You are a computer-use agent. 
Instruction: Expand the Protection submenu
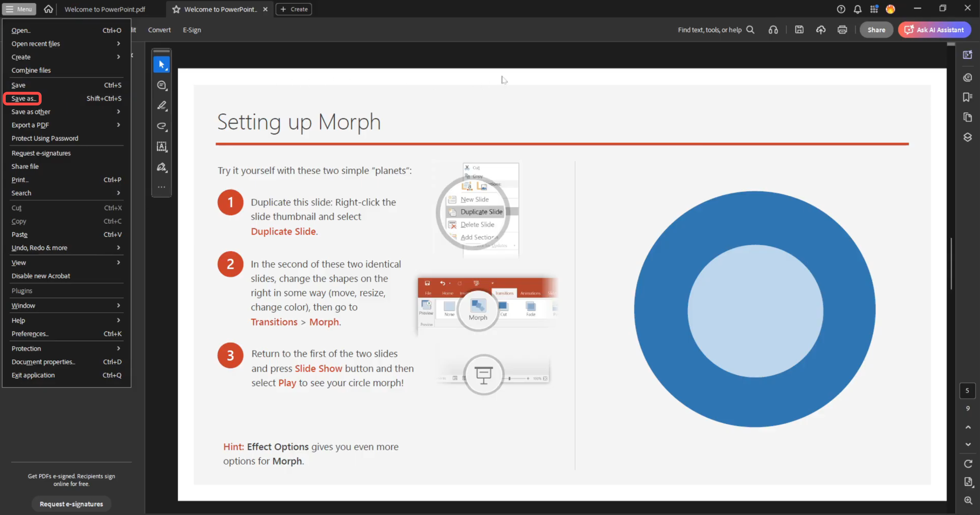[66, 349]
